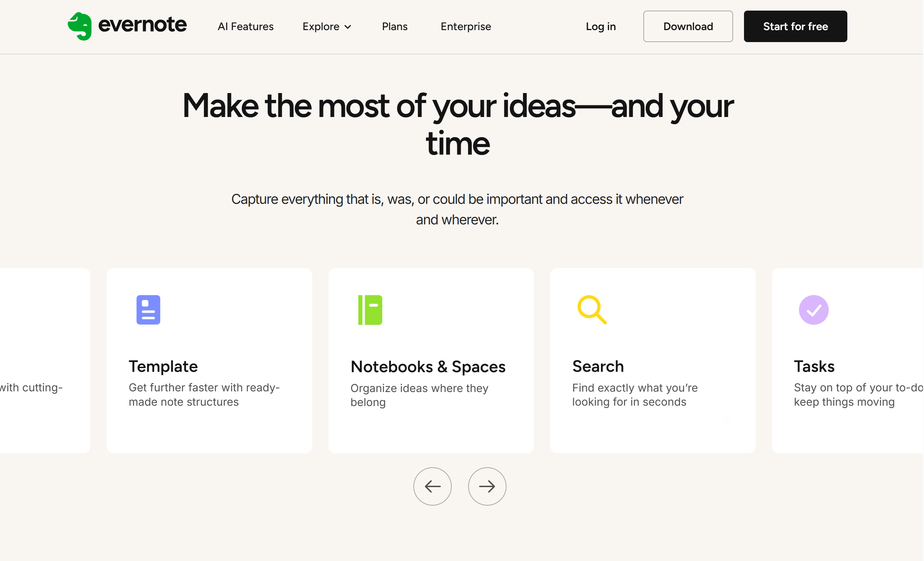Click the green Notebooks & Spaces icon
The height and width of the screenshot is (561, 924).
(370, 309)
